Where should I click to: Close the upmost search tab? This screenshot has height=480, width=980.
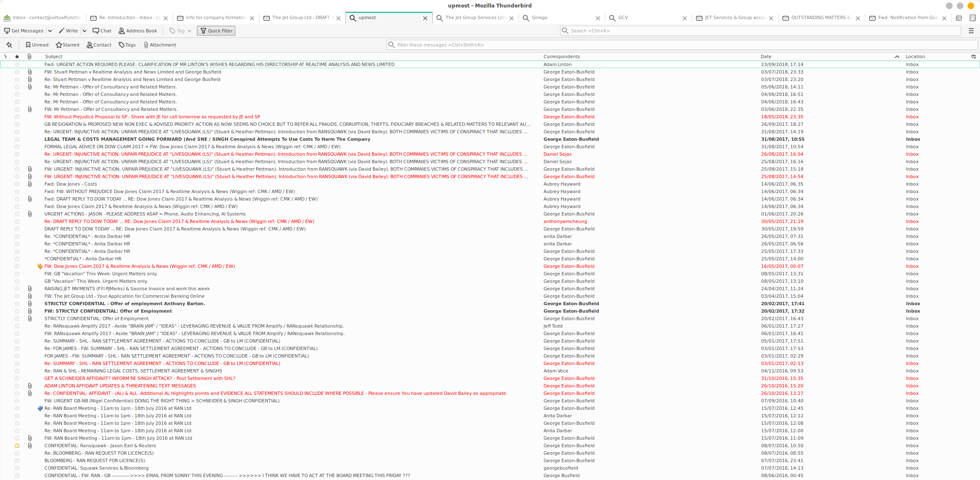click(x=425, y=18)
